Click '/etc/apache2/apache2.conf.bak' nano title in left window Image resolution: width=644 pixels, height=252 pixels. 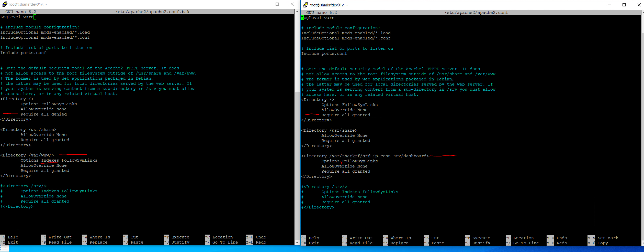pyautogui.click(x=152, y=12)
